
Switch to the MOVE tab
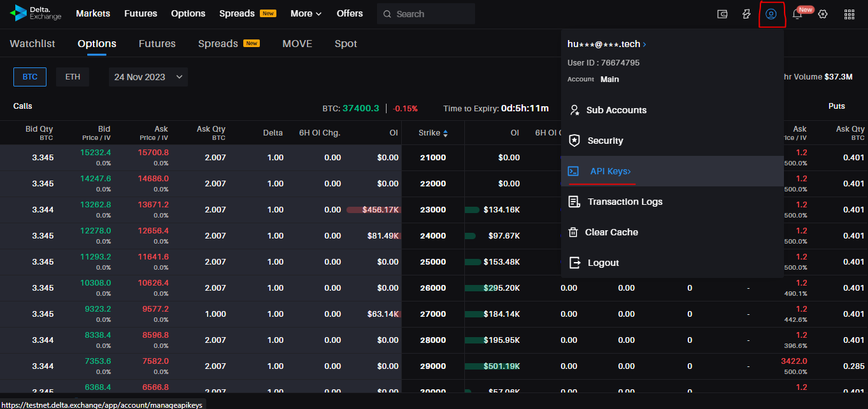pos(297,43)
